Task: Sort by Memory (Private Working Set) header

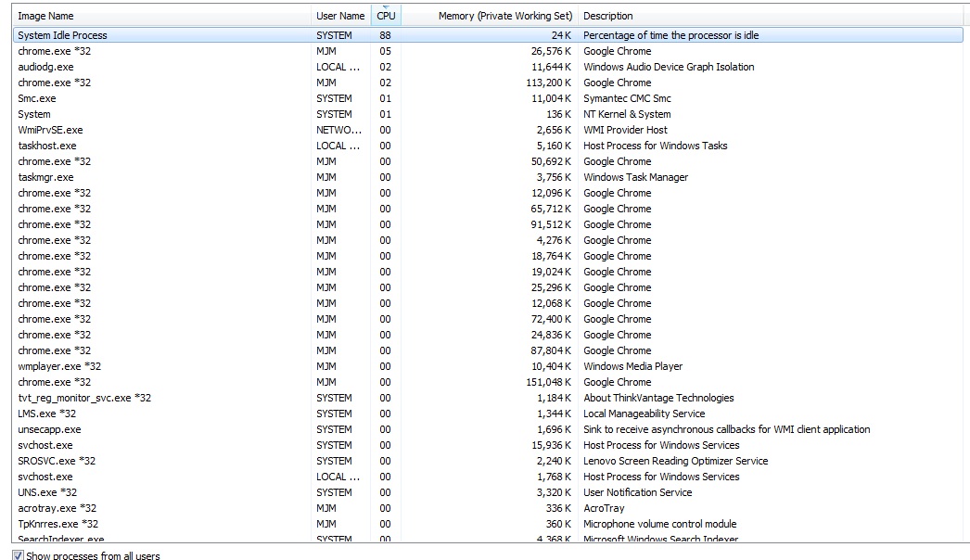Action: (x=490, y=16)
